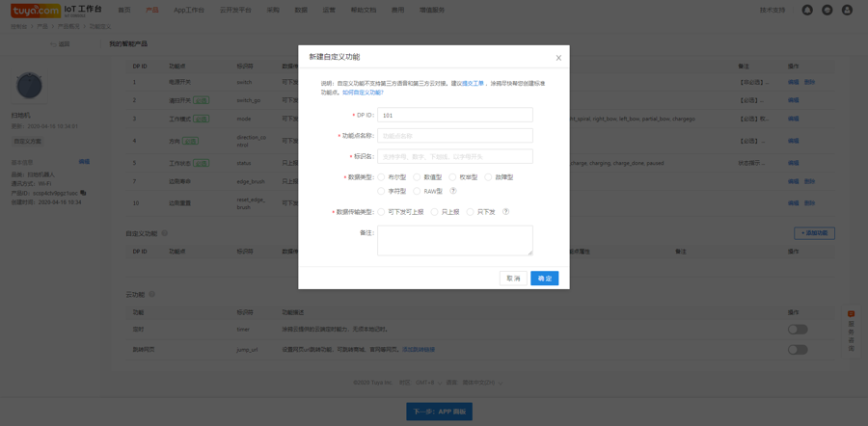The width and height of the screenshot is (868, 426).
Task: Open 数据 in top navigation
Action: [301, 10]
